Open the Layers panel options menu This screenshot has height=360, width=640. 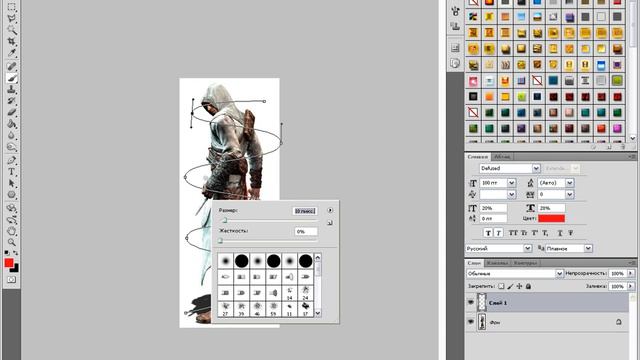coord(632,263)
